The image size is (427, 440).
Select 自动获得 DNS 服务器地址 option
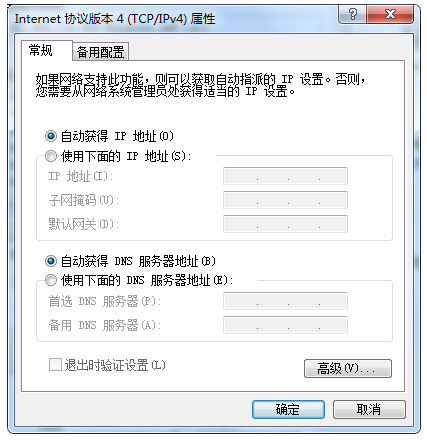(x=51, y=261)
